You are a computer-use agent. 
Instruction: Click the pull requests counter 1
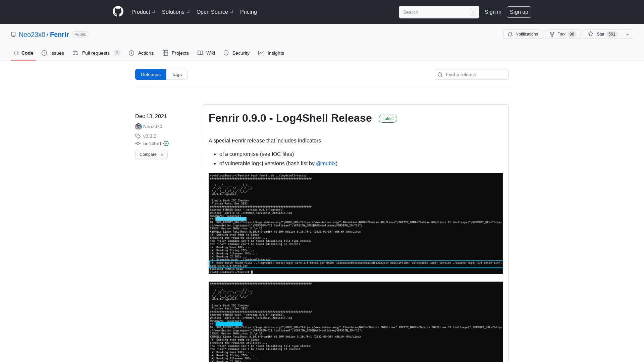(x=117, y=53)
